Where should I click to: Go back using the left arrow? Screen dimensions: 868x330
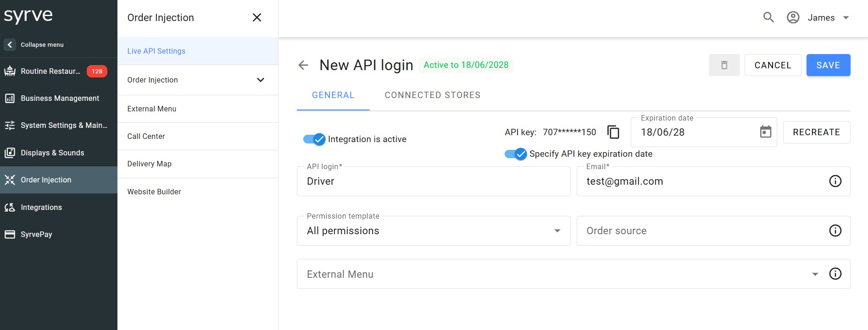coord(303,65)
